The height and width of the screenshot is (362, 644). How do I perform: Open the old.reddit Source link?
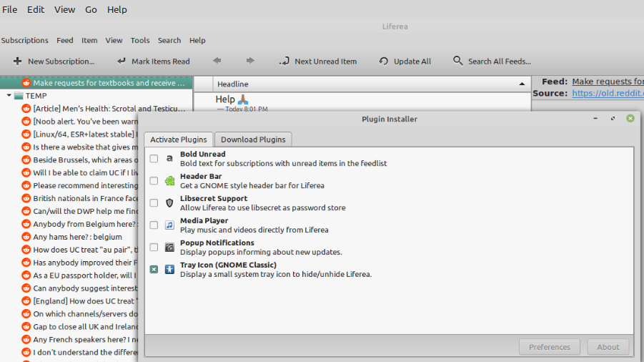[608, 94]
